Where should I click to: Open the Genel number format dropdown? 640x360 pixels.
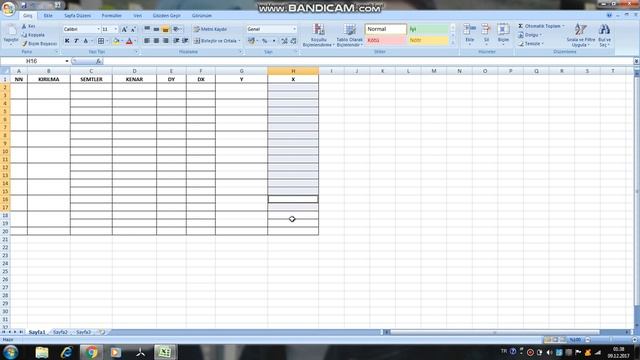coord(294,29)
